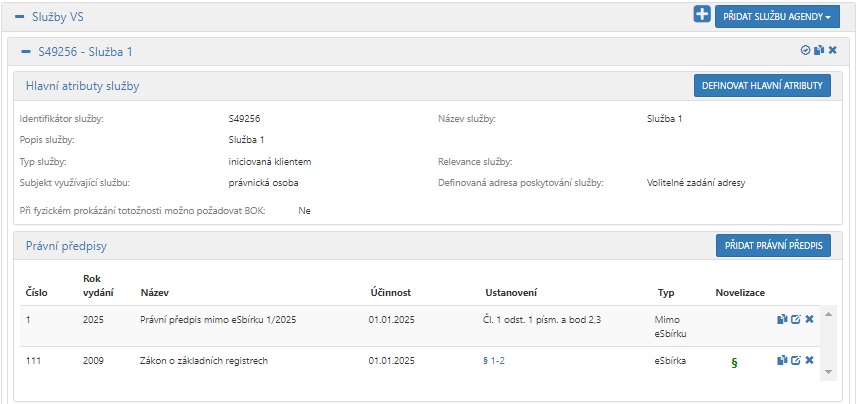Click the Přidat právní předpis button
The height and width of the screenshot is (404, 857).
(773, 245)
